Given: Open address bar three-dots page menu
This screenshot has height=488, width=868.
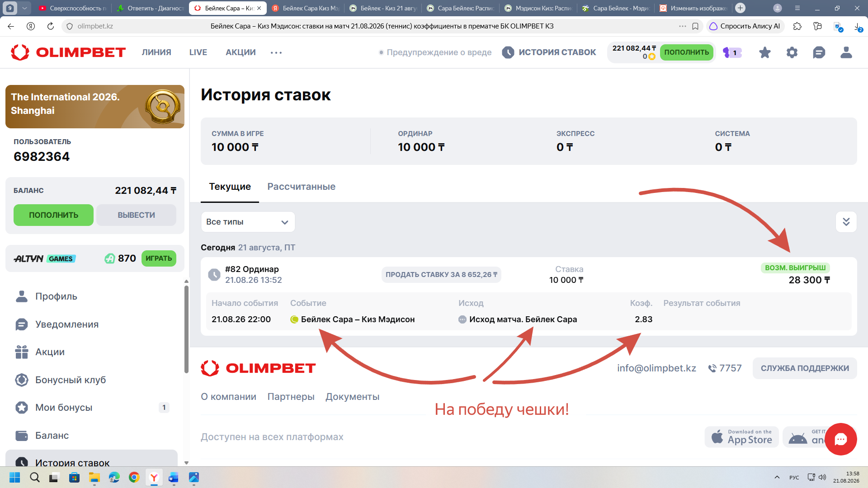Looking at the screenshot, I should click(x=683, y=26).
